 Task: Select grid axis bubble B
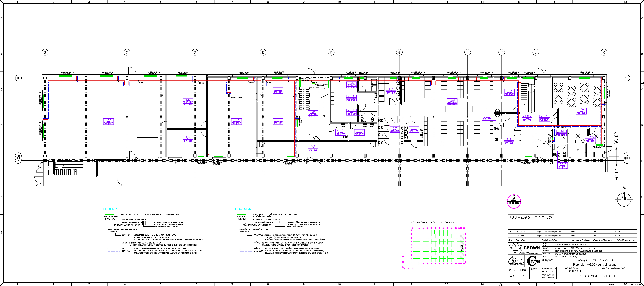45,52
